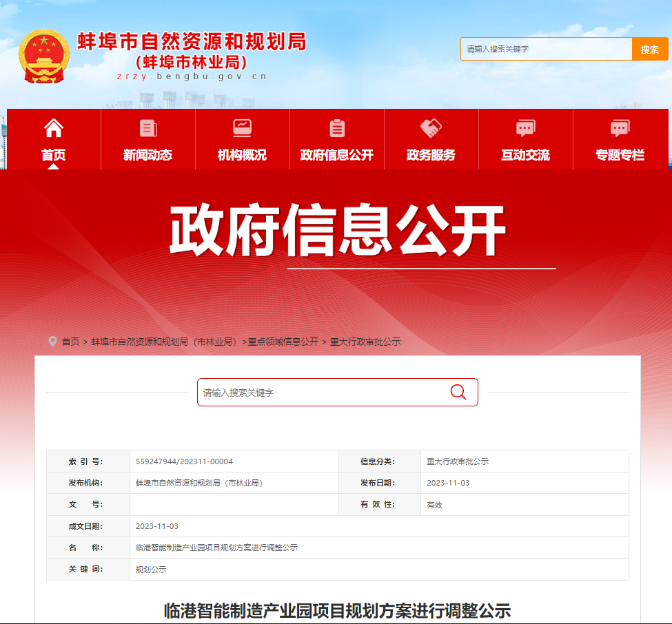Viewport: 672px width, 624px height.
Task: Open 重点领域信息公开 breadcrumb link
Action: pos(283,342)
